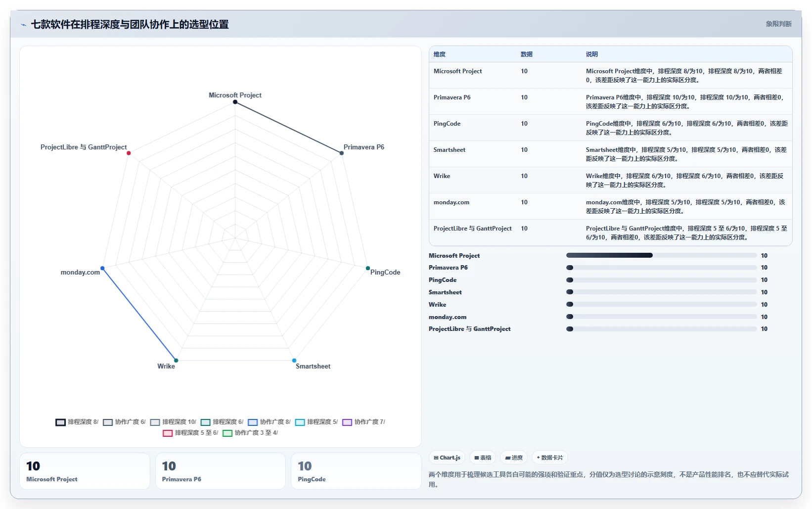Click the 表格 chip
The height and width of the screenshot is (509, 812).
click(x=483, y=458)
